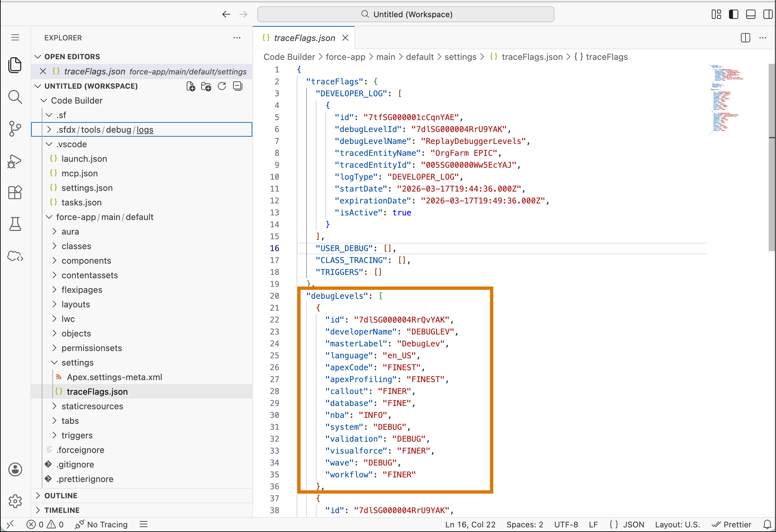The image size is (776, 532).
Task: Click settings in the breadcrumb
Action: (461, 57)
